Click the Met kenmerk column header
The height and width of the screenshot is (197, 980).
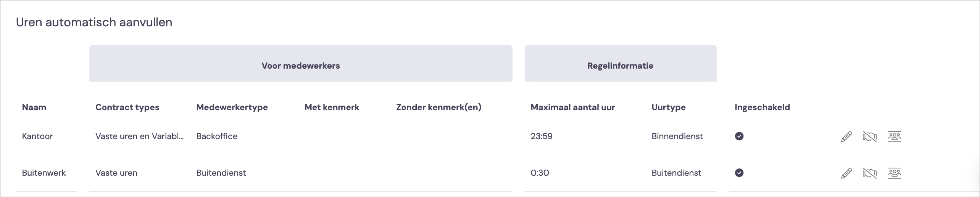pos(332,107)
